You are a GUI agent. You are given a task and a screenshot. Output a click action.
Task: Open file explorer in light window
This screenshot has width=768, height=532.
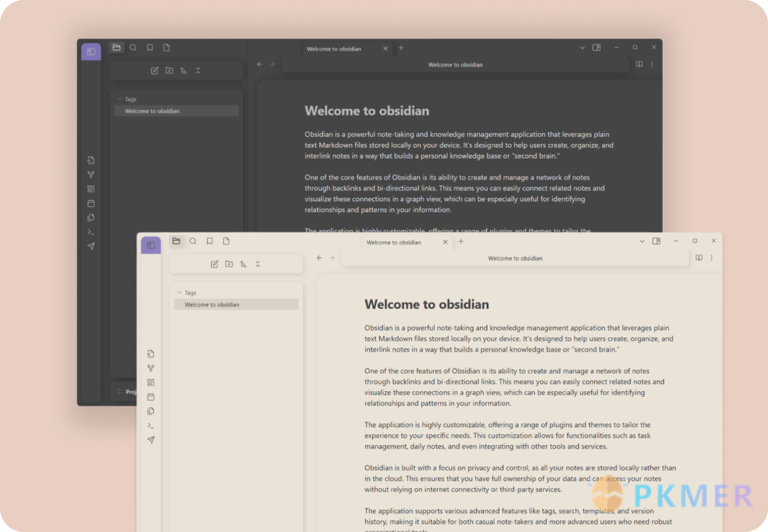pyautogui.click(x=176, y=241)
